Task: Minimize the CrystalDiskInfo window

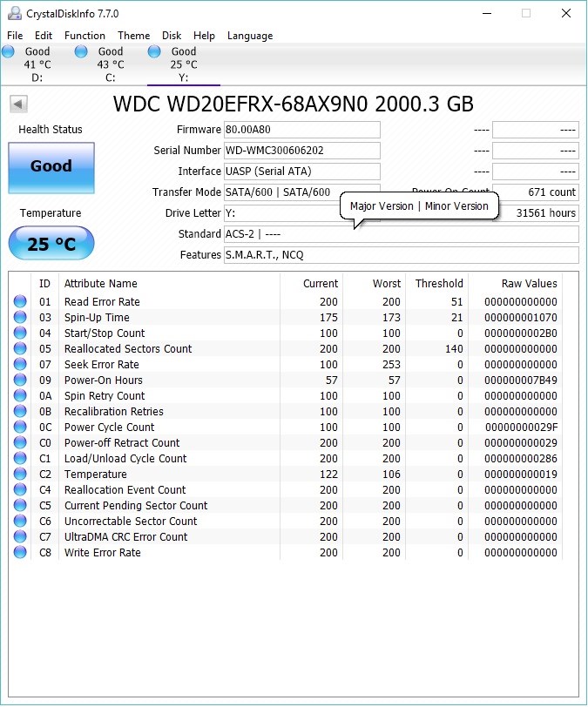Action: (x=487, y=14)
